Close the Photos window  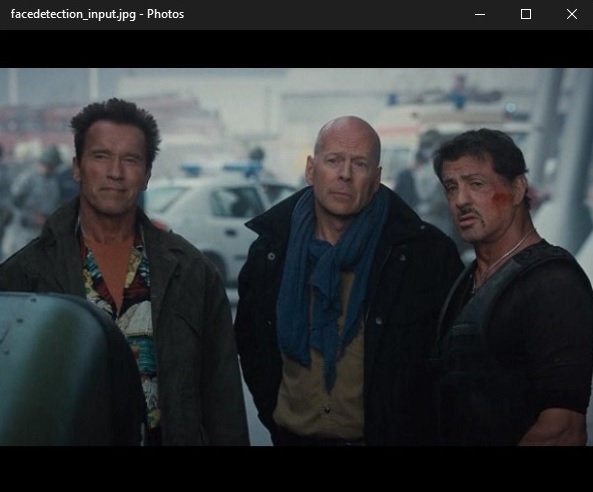[x=571, y=14]
